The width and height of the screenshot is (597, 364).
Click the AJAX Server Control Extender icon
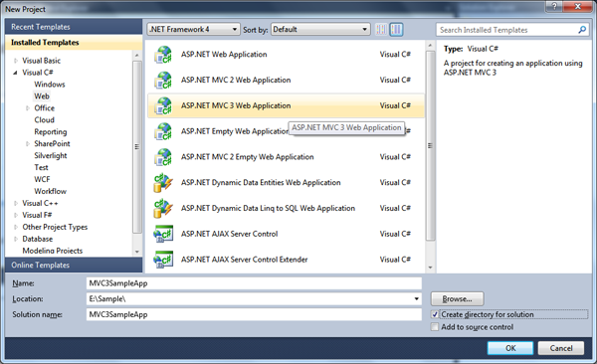coord(163,260)
